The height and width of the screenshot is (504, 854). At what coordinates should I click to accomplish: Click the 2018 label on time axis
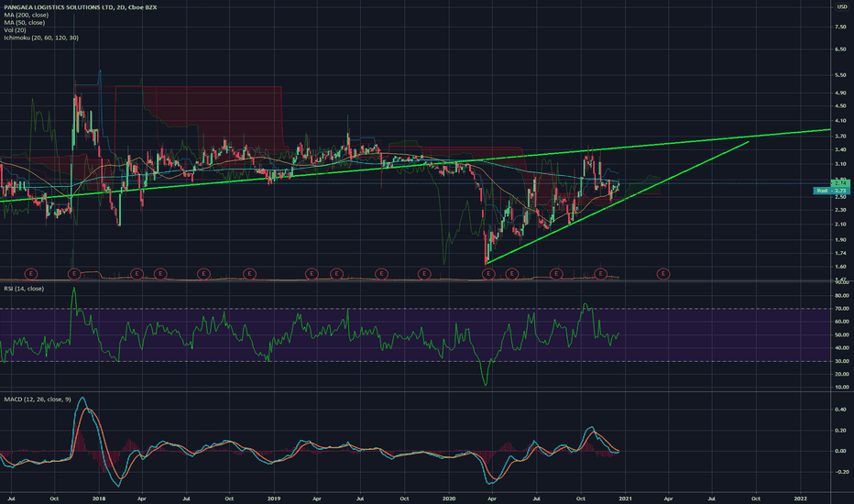pos(99,499)
